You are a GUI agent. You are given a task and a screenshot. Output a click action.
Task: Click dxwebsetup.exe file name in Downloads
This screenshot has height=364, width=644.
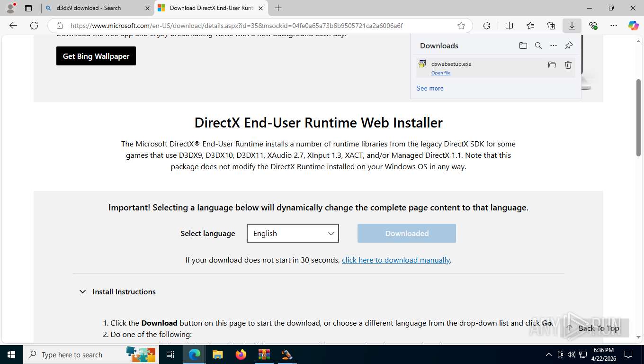click(x=451, y=64)
